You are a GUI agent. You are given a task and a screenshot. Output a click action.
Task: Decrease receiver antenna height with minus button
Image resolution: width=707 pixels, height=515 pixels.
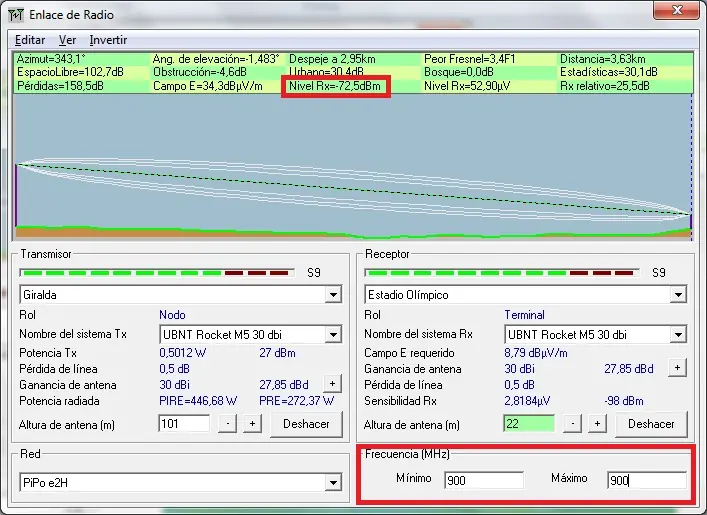coord(573,424)
